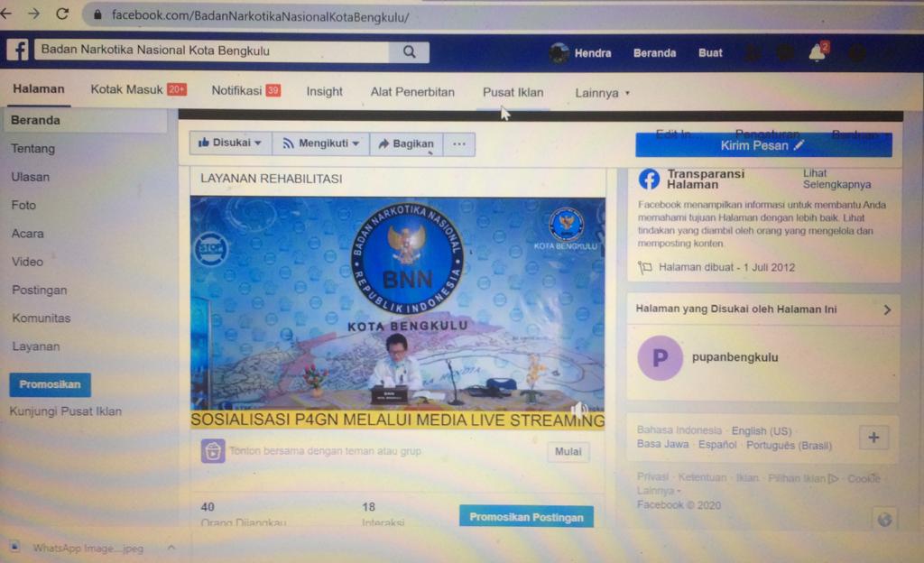This screenshot has width=924, height=563.
Task: Click the three-dots more options button
Action: [x=459, y=143]
